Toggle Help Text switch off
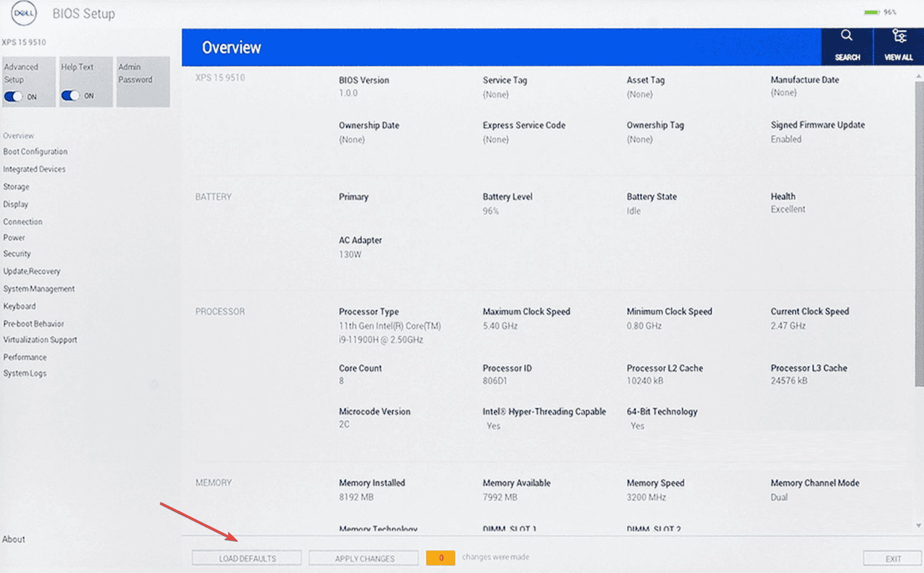This screenshot has height=573, width=924. [70, 96]
